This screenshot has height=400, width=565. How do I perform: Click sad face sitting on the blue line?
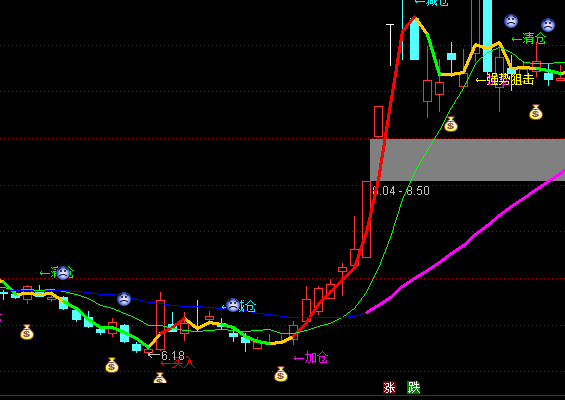(124, 299)
